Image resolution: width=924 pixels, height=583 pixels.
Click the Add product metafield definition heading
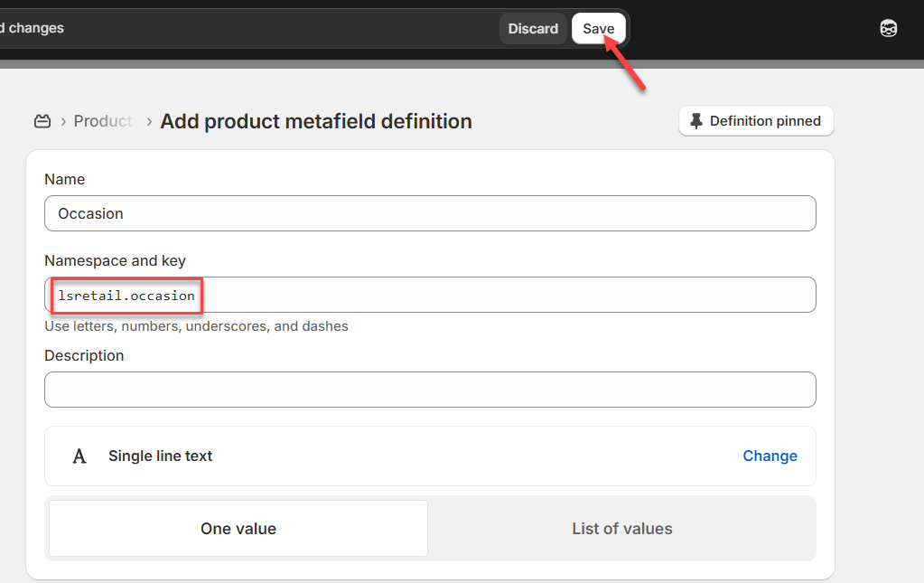[316, 121]
